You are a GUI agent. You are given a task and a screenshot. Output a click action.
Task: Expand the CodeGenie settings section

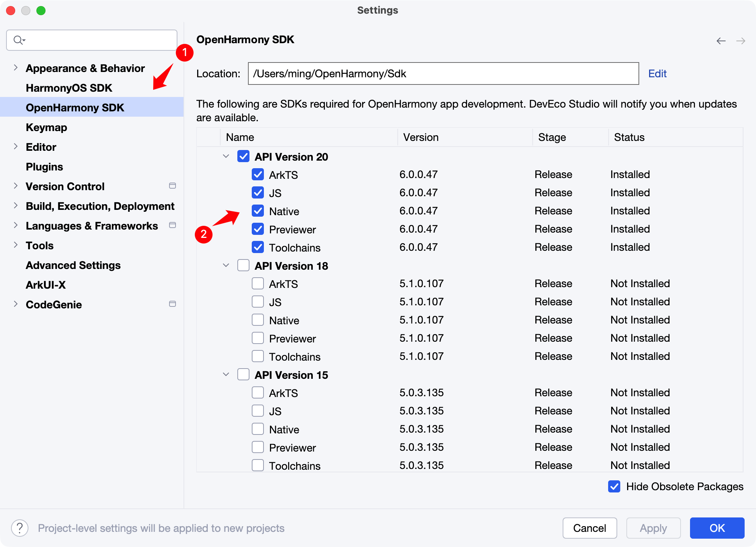click(16, 304)
